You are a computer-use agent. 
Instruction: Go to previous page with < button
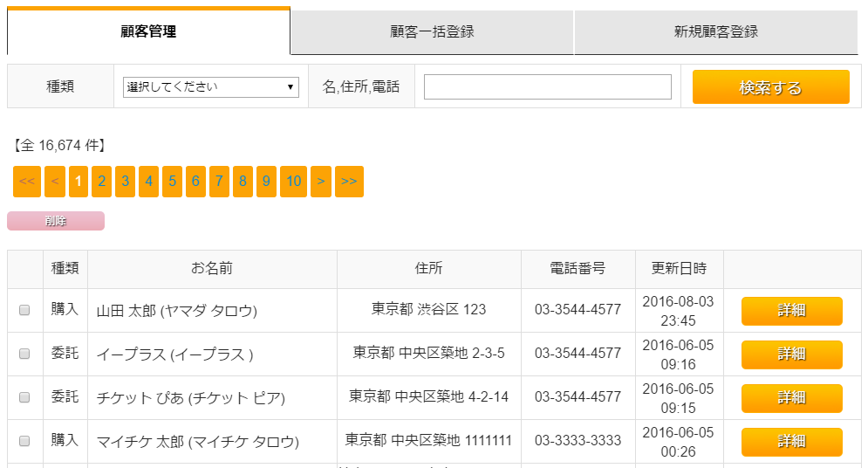coord(55,182)
